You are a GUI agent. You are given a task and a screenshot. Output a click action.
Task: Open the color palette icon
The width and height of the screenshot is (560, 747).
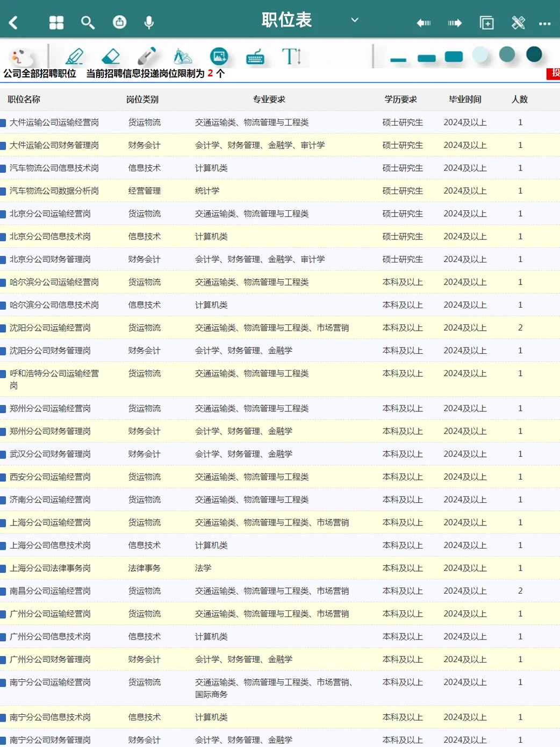[x=22, y=56]
